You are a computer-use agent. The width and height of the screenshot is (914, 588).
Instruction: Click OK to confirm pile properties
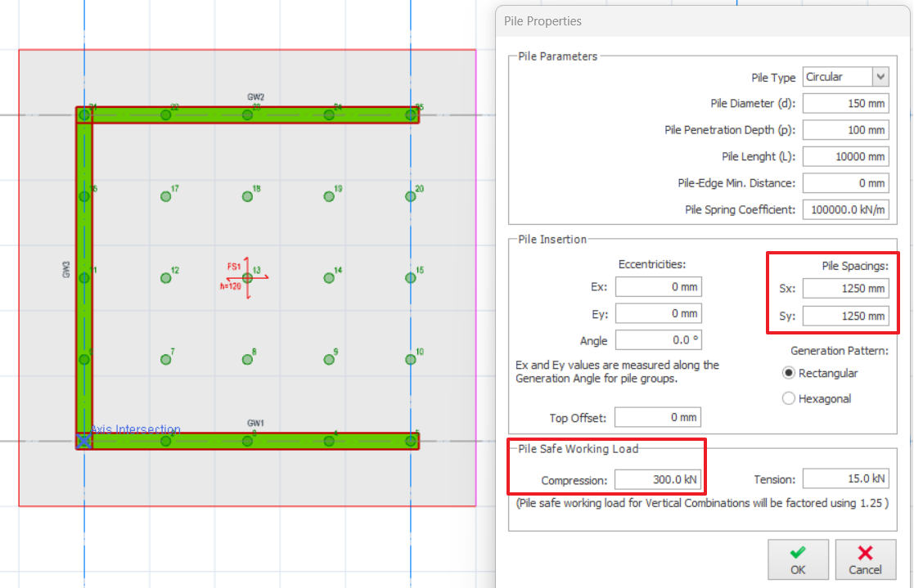(798, 560)
